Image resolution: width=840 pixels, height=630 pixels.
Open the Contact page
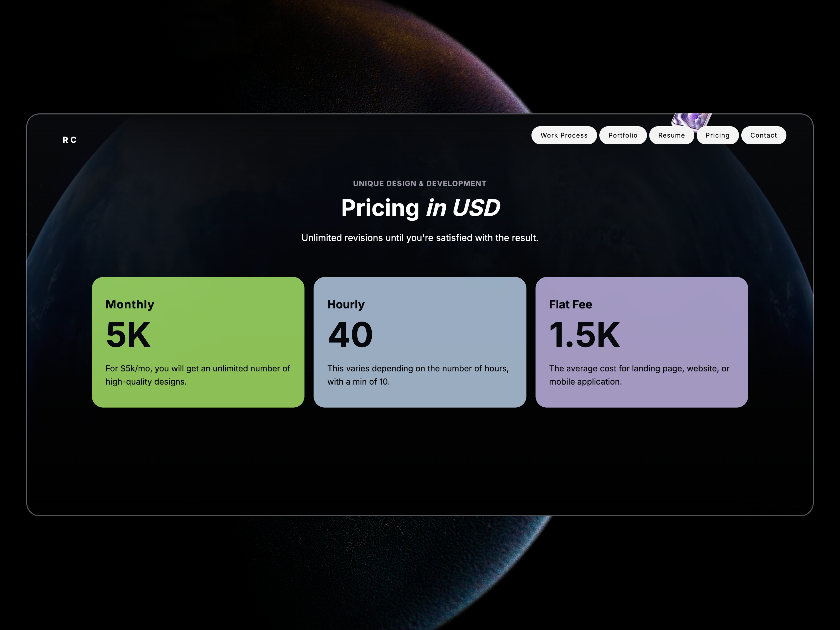tap(763, 135)
